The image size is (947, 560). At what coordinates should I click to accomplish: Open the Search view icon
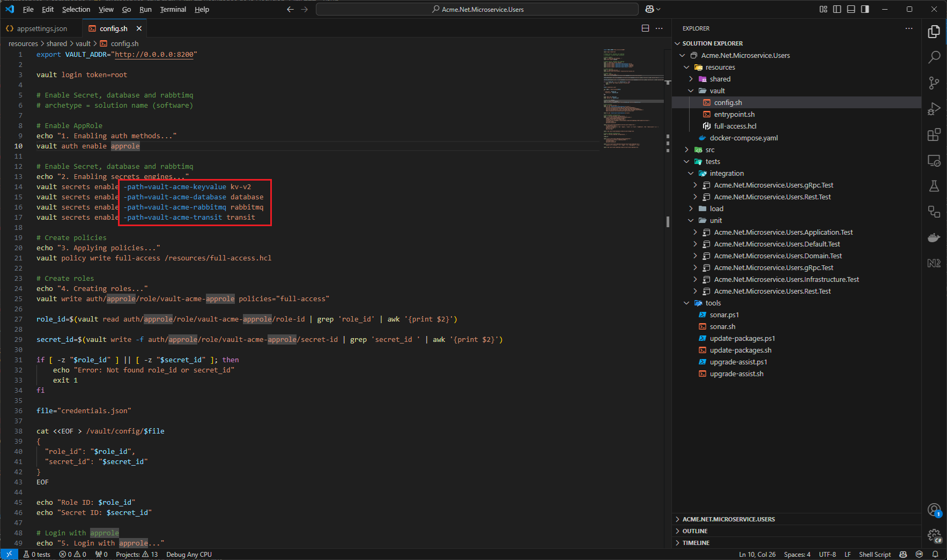coord(934,57)
